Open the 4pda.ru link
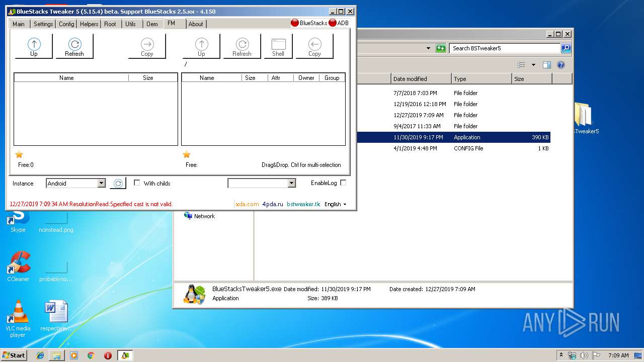 273,204
